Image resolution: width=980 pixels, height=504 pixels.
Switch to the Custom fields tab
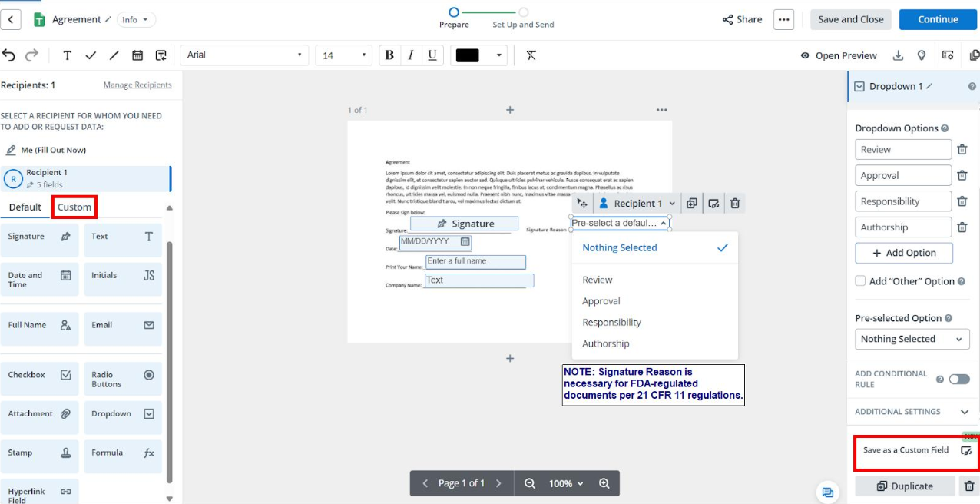(74, 207)
